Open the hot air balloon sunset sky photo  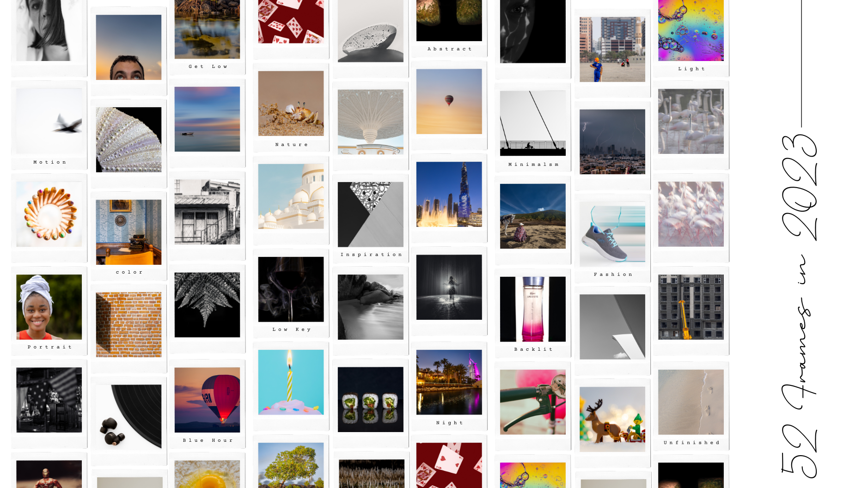449,101
